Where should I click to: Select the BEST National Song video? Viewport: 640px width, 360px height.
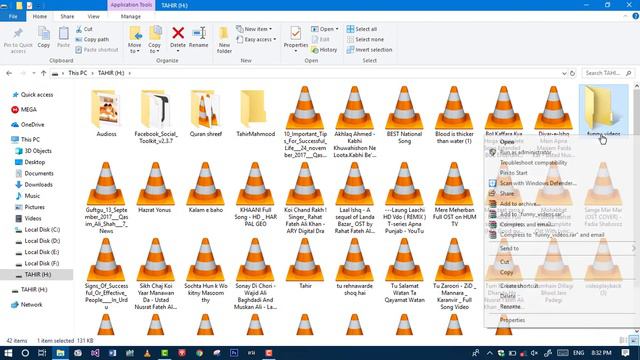point(404,116)
